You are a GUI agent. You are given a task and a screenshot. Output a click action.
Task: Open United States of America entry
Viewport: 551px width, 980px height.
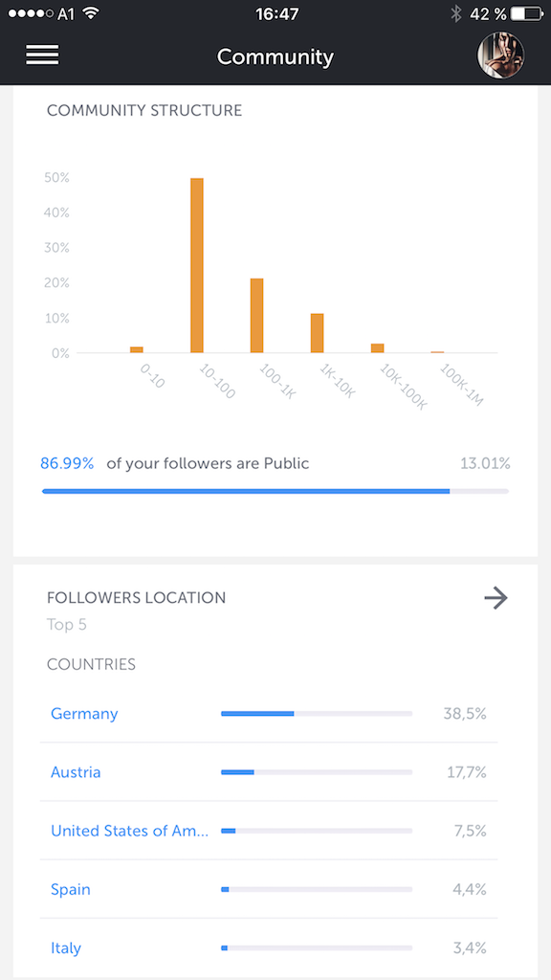pyautogui.click(x=130, y=831)
